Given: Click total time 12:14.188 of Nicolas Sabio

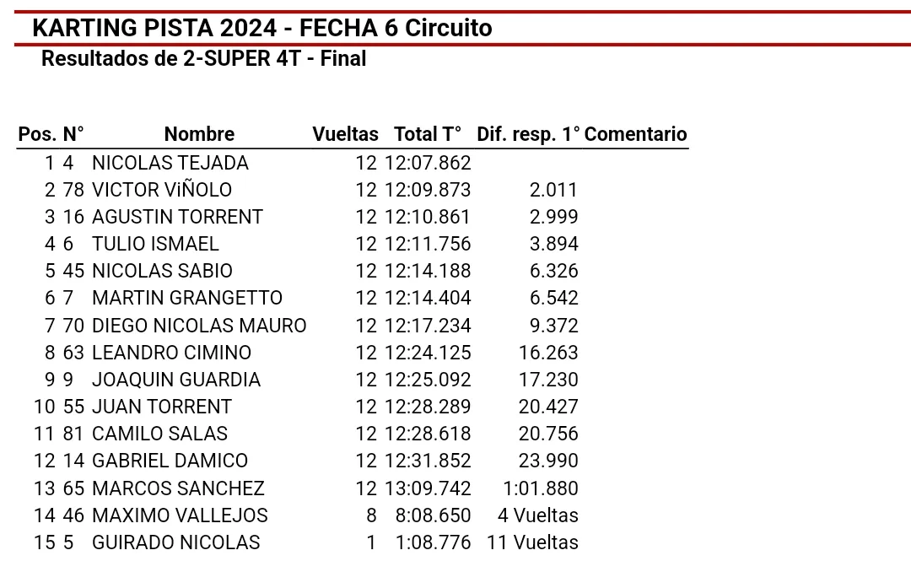Looking at the screenshot, I should 428,271.
